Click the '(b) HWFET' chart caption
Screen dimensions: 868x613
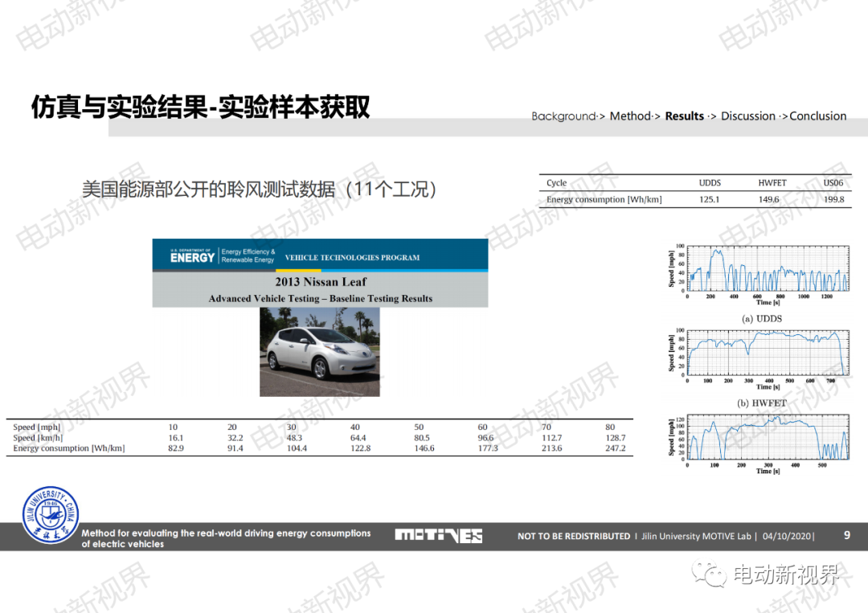tap(762, 403)
